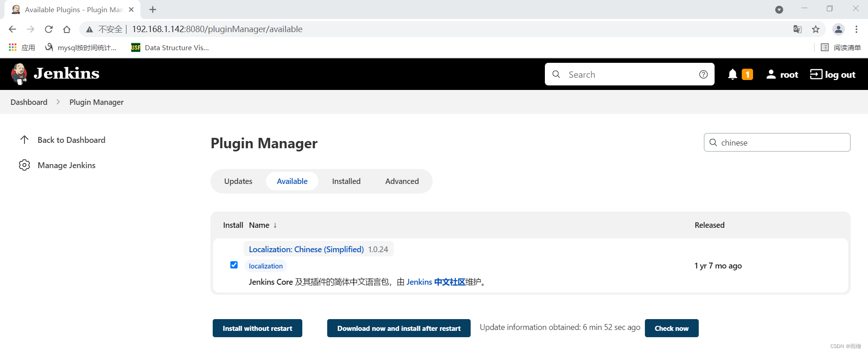Click the Manage Jenkins gear icon

coord(24,165)
